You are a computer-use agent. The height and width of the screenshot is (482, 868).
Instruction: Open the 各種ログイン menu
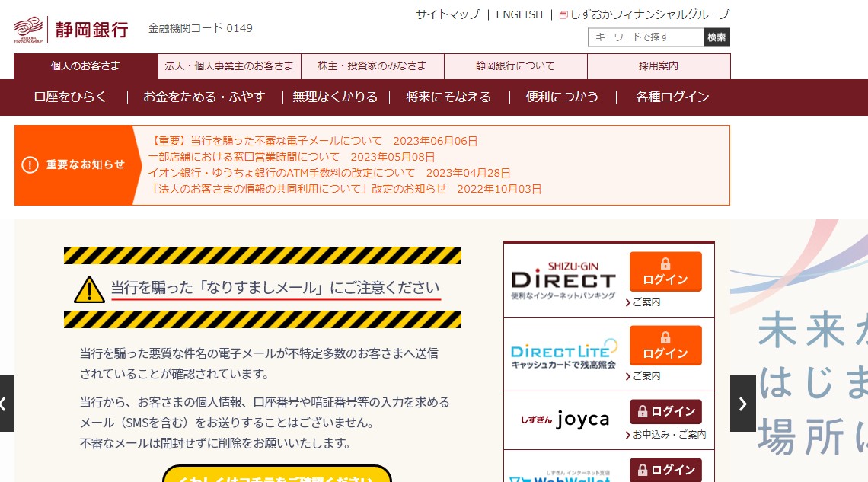tap(672, 97)
